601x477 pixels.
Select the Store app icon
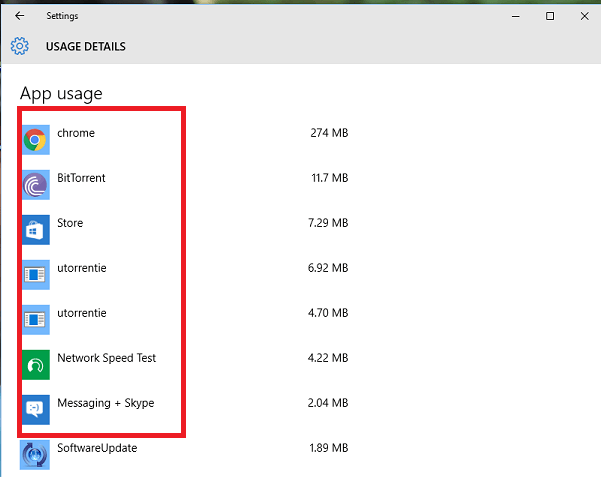point(36,230)
